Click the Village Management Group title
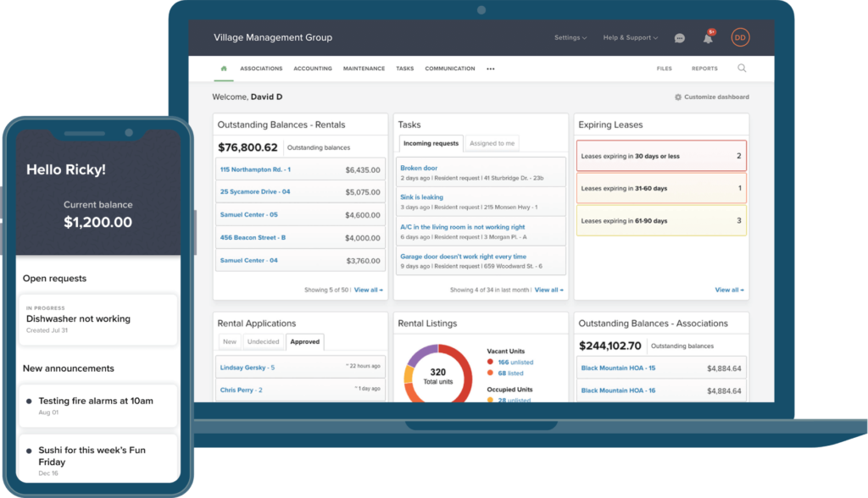This screenshot has height=498, width=868. [x=273, y=37]
